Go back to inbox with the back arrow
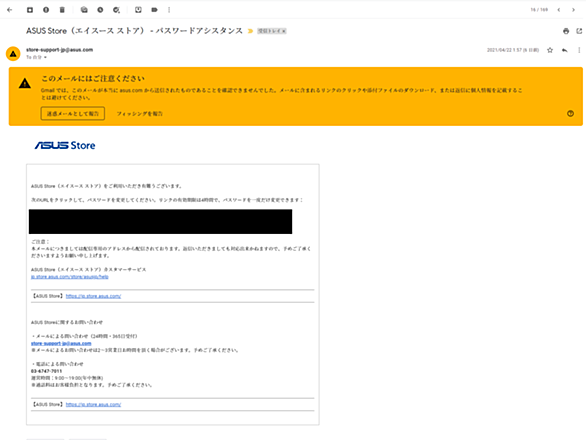Screen dimensions: 586x440 pyautogui.click(x=10, y=10)
